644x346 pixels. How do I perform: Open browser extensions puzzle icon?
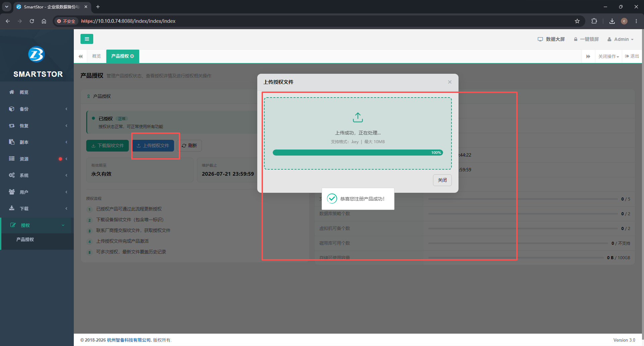click(594, 21)
